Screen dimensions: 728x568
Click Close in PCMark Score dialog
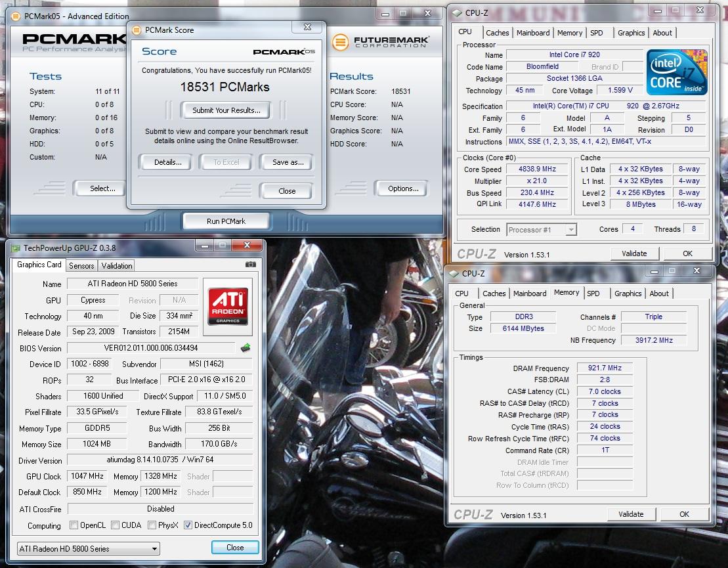tap(286, 191)
